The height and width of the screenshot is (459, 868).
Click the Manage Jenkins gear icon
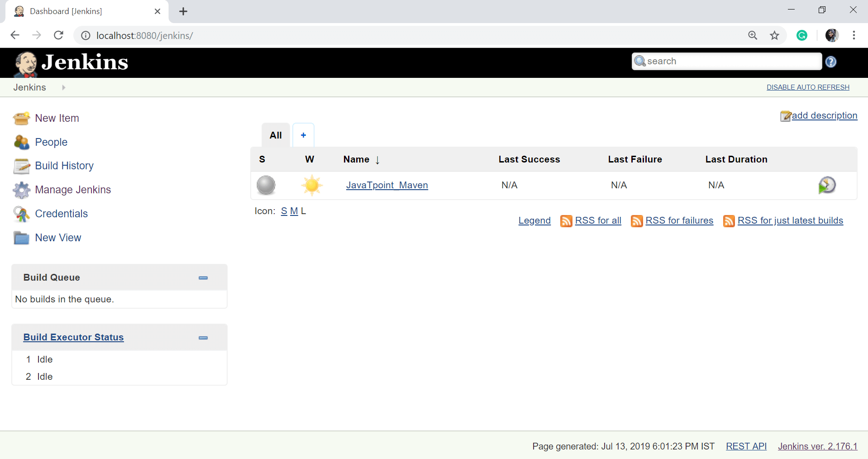[21, 190]
